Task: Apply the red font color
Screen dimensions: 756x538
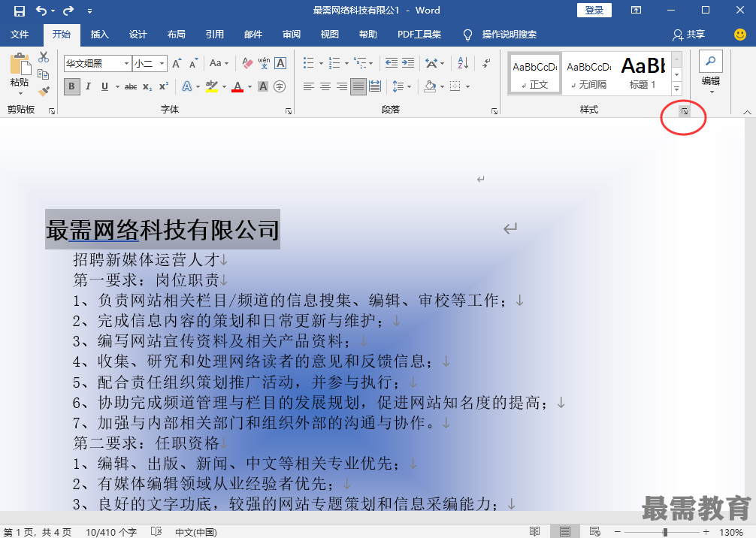Action: [237, 86]
